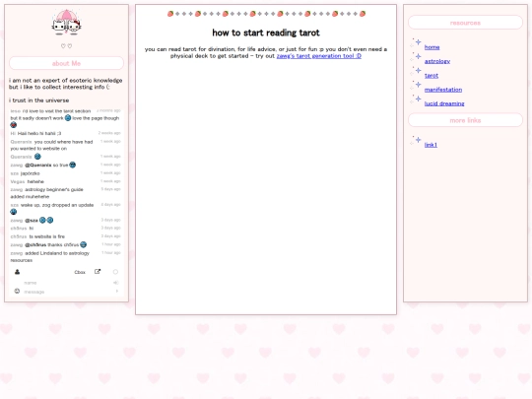Screen dimensions: 532x399
Task: Focus the message input field
Action: [68, 292]
